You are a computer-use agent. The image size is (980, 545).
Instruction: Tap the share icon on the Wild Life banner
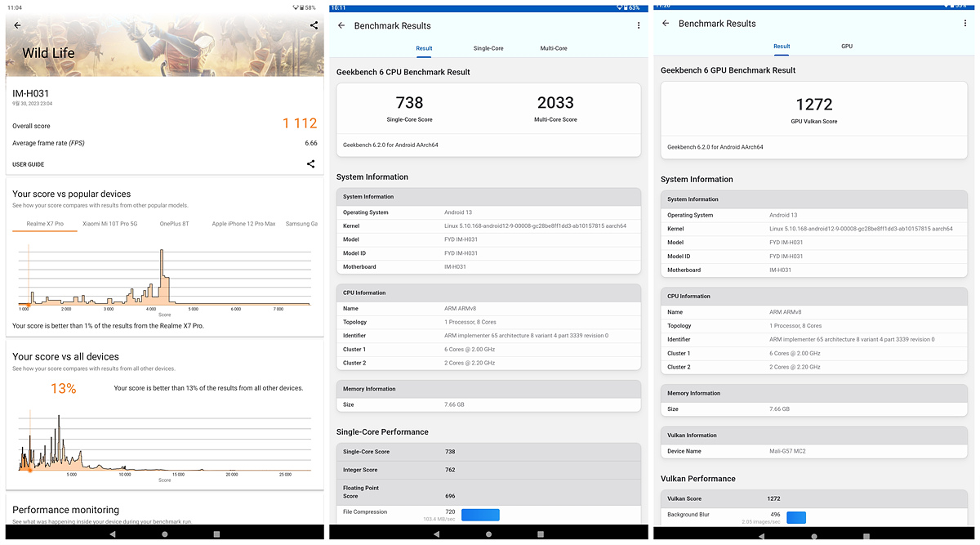click(314, 25)
